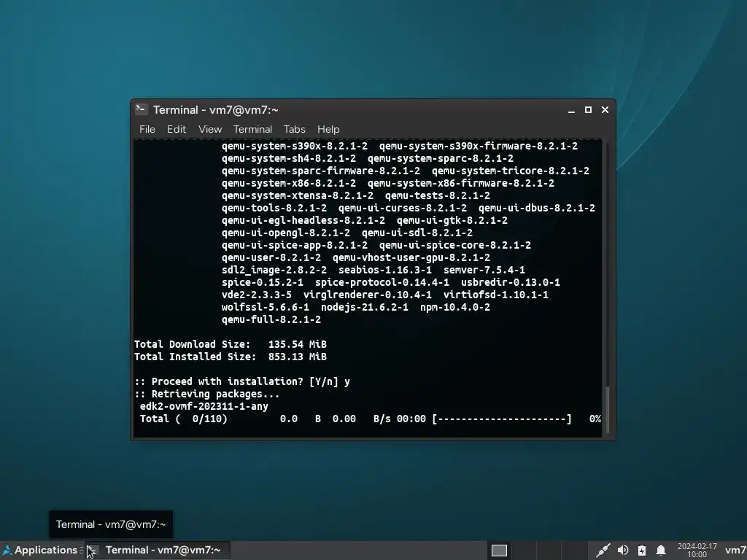
Task: Open the Applications menu in the panel
Action: 40,550
